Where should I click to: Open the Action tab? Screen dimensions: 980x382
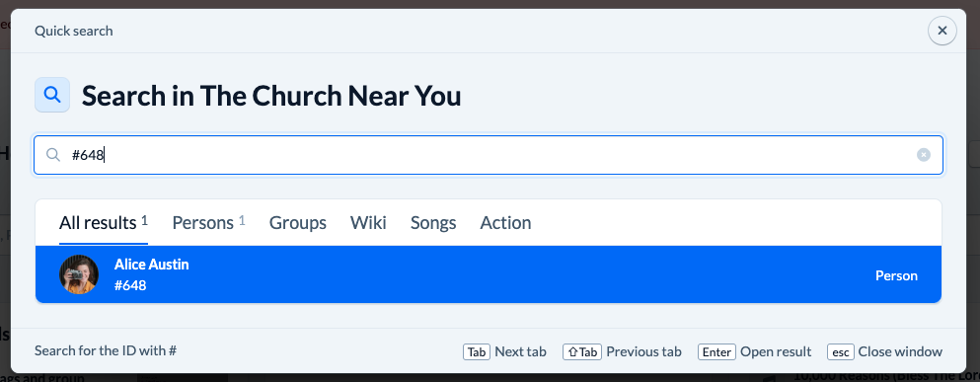click(505, 222)
